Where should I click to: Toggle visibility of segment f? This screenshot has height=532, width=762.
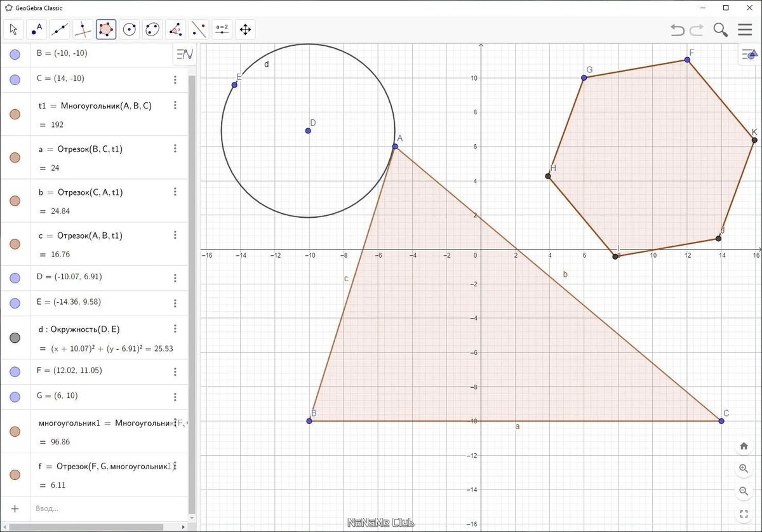[15, 475]
